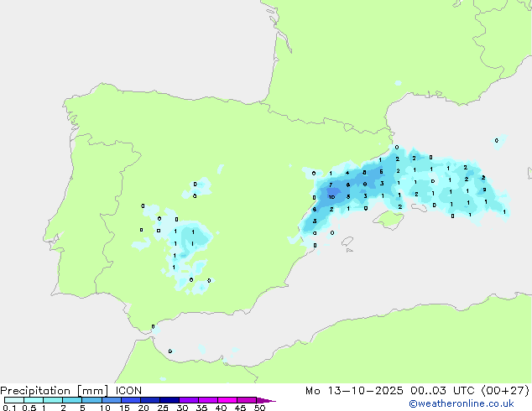
Task: Pick the purple swatch between 30 and 35
Action: [x=188, y=400]
